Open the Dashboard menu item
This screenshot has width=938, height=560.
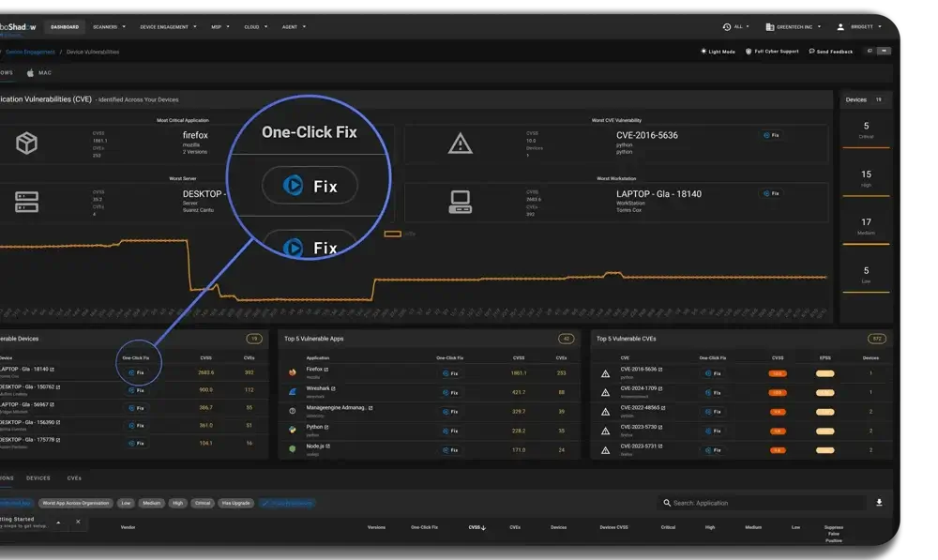tap(65, 27)
